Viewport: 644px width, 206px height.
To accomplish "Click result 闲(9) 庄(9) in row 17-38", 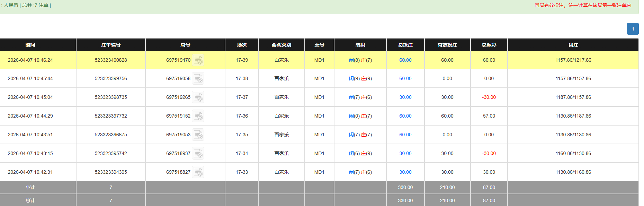I will coord(360,79).
